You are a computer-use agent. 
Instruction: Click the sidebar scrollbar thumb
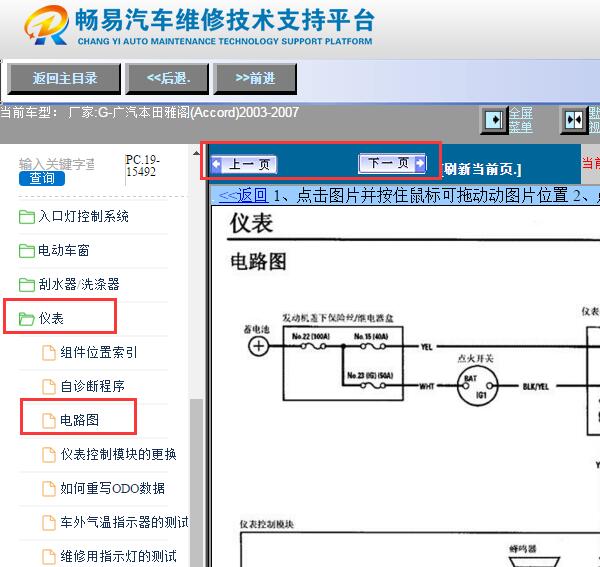[x=196, y=483]
